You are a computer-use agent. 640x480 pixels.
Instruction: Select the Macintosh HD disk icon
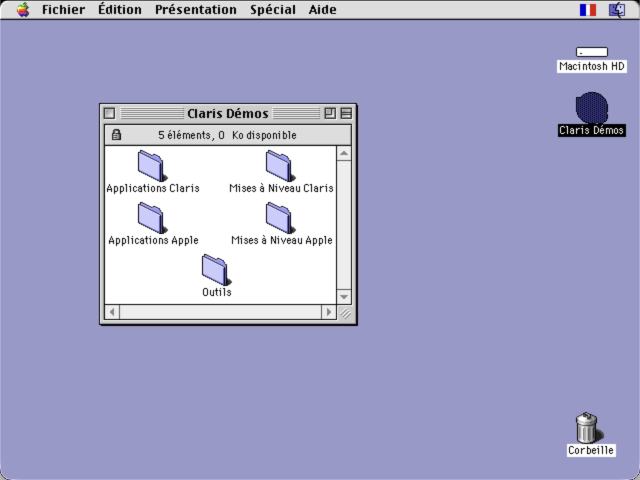[x=592, y=52]
